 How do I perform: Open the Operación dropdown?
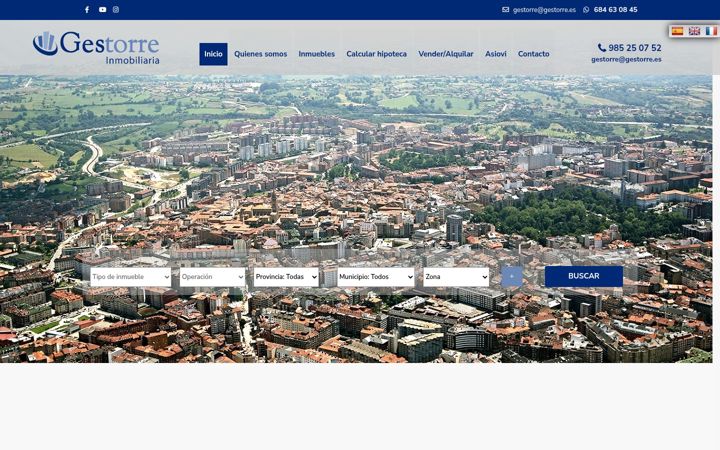tap(213, 277)
